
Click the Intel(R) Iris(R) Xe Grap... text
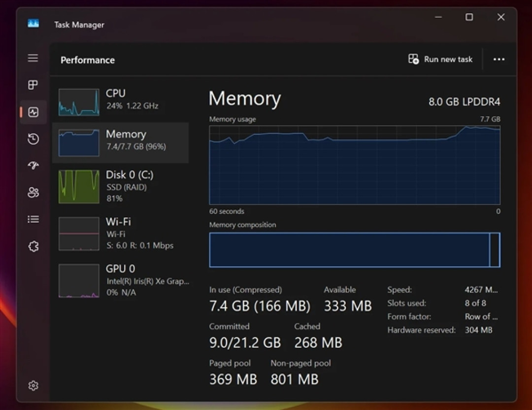click(148, 281)
